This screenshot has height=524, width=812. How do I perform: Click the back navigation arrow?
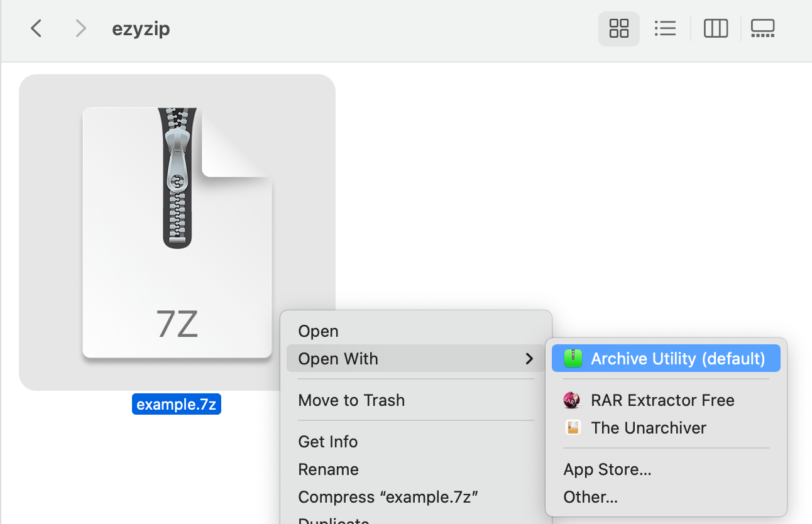(36, 28)
